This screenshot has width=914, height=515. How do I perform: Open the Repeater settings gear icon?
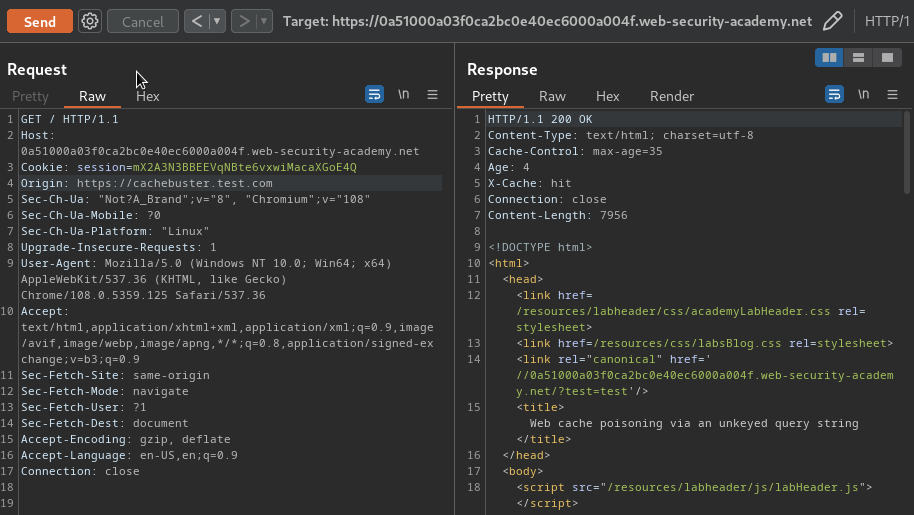click(x=90, y=22)
